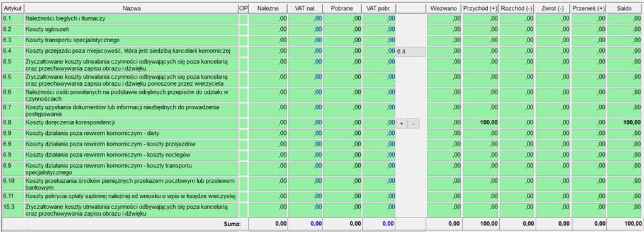Edit the VAT pobr. cell in row 6.7

[379, 110]
